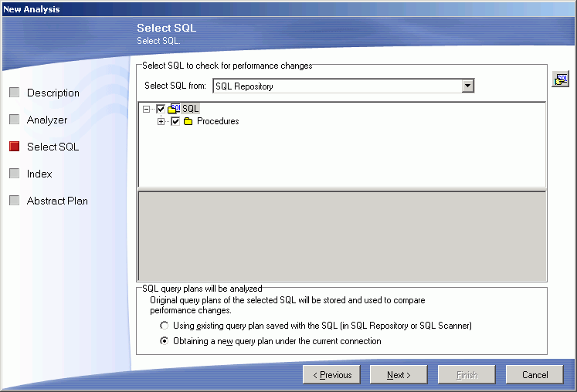Go to the Abstract Plan wizard step
The image size is (577, 392).
(x=57, y=201)
